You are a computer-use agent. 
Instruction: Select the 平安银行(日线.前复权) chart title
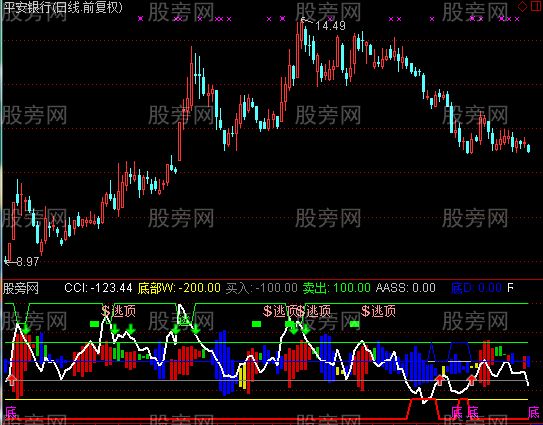(x=63, y=8)
